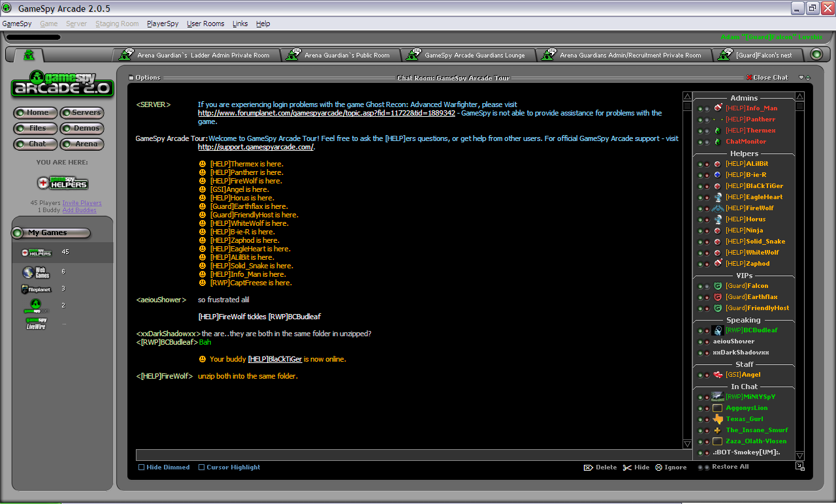The image size is (836, 504).
Task: Click The_Insane_Smurf's cross avatar icon
Action: coord(718,430)
